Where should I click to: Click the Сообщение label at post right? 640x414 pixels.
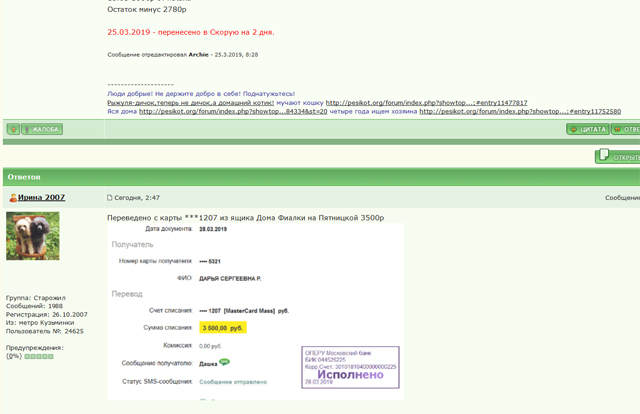point(622,198)
